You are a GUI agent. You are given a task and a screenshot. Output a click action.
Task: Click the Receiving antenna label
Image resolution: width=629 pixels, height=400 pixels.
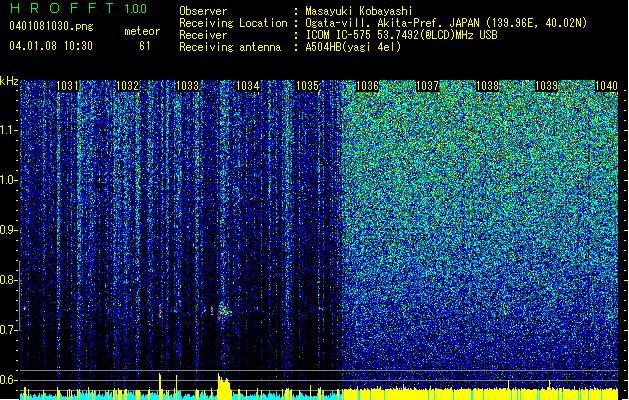pos(230,47)
